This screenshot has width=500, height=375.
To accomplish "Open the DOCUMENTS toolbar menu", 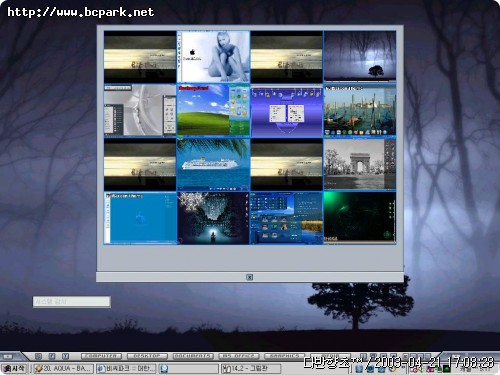I will [193, 356].
